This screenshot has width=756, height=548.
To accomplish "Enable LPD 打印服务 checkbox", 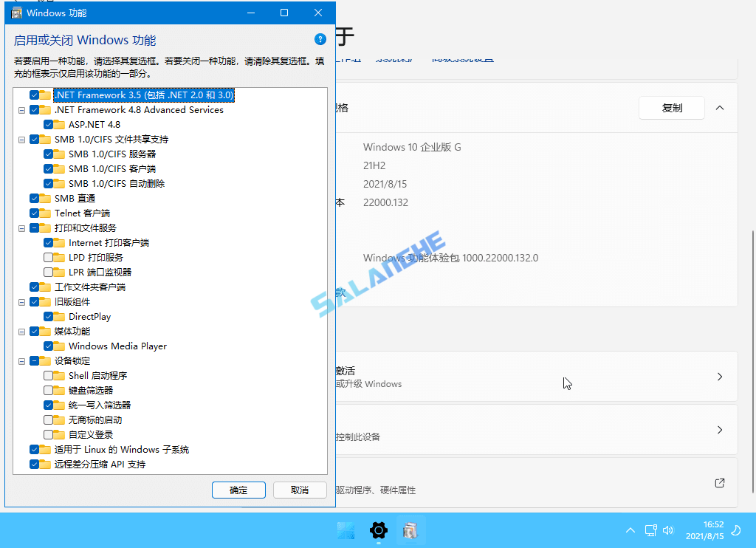I will [48, 258].
